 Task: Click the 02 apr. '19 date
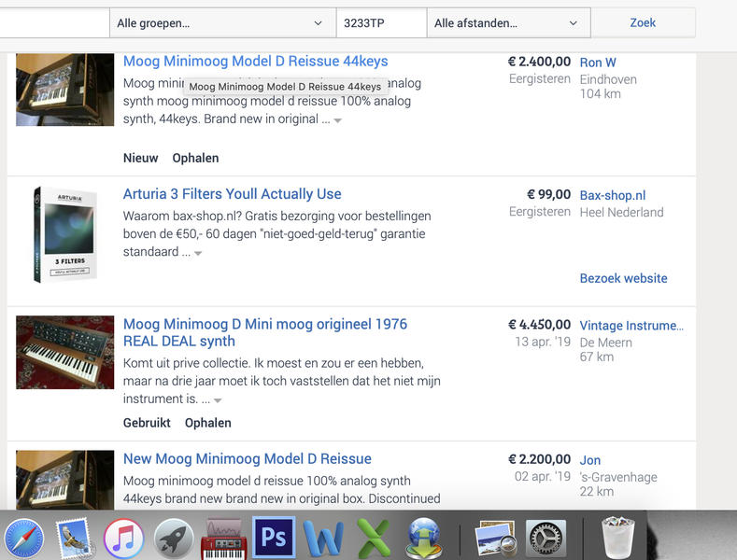tap(543, 476)
